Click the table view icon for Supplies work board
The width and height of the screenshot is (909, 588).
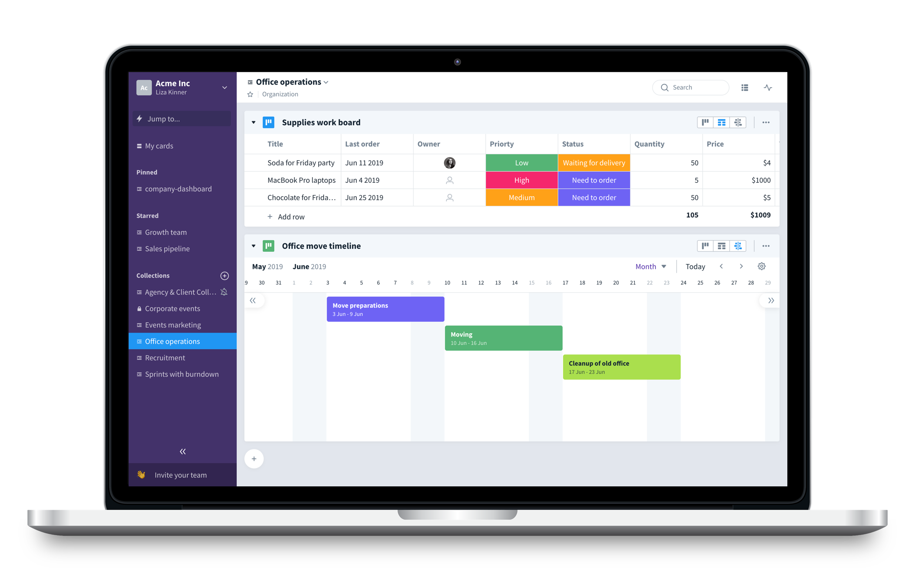click(721, 122)
